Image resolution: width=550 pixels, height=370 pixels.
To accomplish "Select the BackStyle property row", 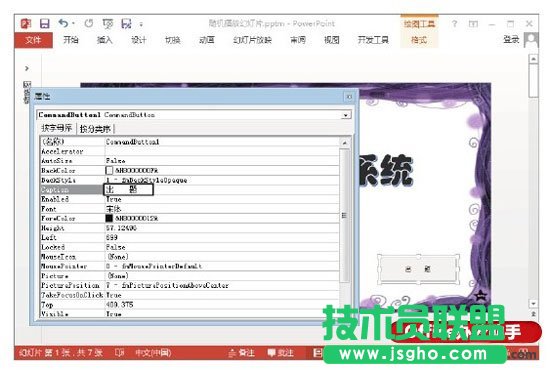I will (190, 180).
